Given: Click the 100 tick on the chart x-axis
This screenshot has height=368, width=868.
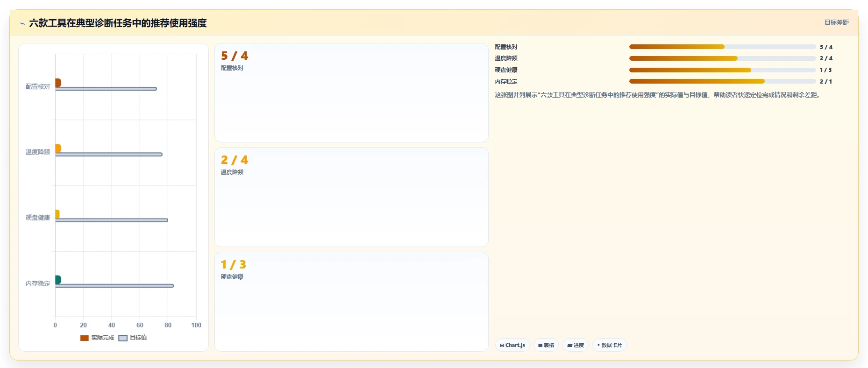Looking at the screenshot, I should coord(196,325).
